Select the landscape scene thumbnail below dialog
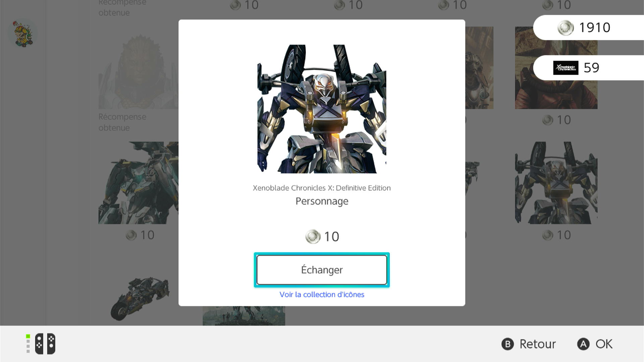The width and height of the screenshot is (644, 362). pos(244,316)
